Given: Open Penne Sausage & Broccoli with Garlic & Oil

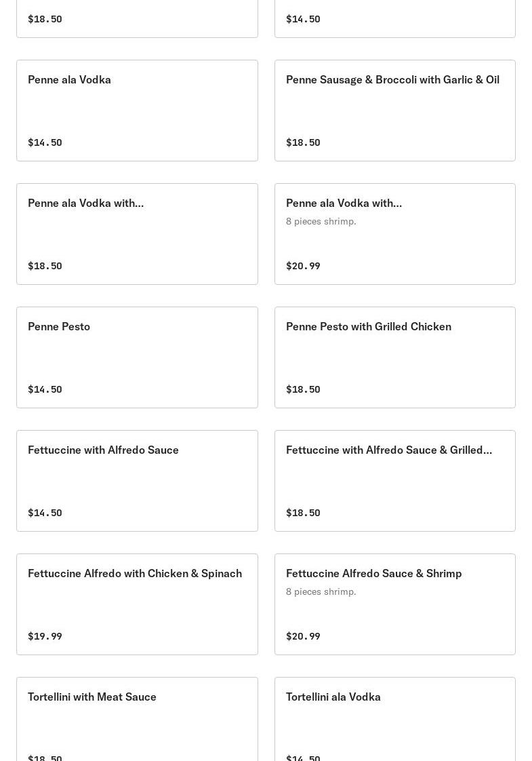Looking at the screenshot, I should 394,111.
